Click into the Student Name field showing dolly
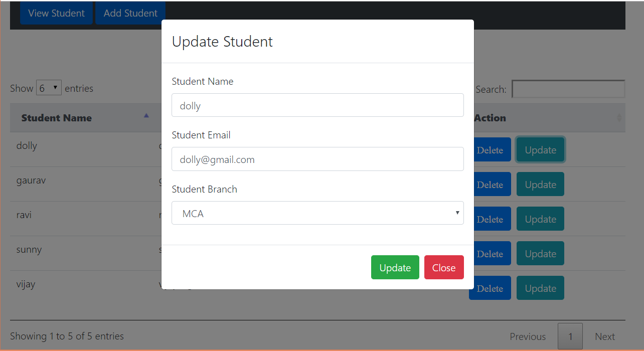The height and width of the screenshot is (351, 644). coord(317,105)
